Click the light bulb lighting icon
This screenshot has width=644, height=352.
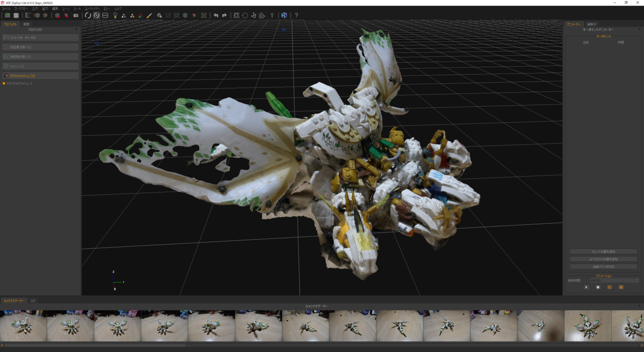pos(115,16)
